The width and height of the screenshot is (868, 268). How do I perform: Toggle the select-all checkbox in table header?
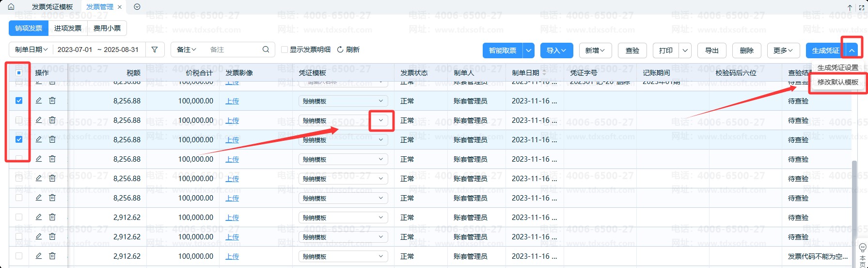[x=19, y=73]
